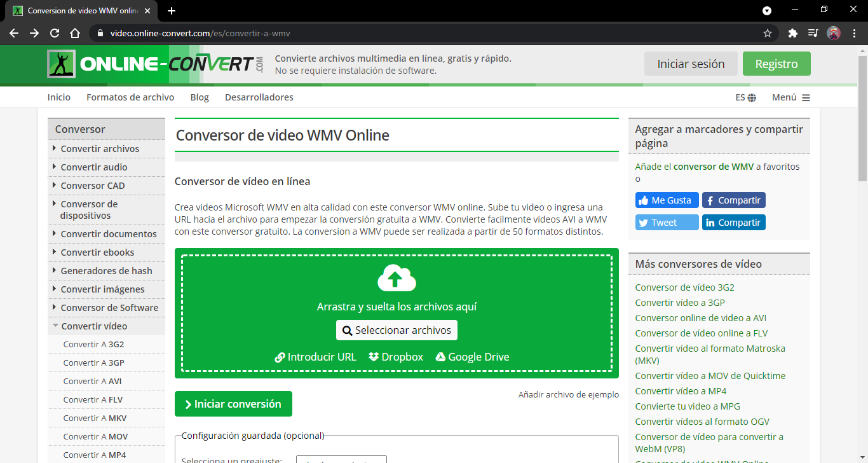This screenshot has width=868, height=463.
Task: Open Conversor de vídeo 3G2 link
Action: pyautogui.click(x=684, y=287)
